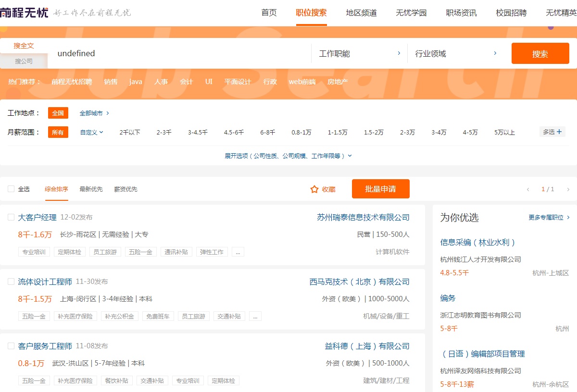Screen dimensions: 577x392
Task: Open 杭州钱江人才开发有限公司 company link
Action: (x=481, y=259)
